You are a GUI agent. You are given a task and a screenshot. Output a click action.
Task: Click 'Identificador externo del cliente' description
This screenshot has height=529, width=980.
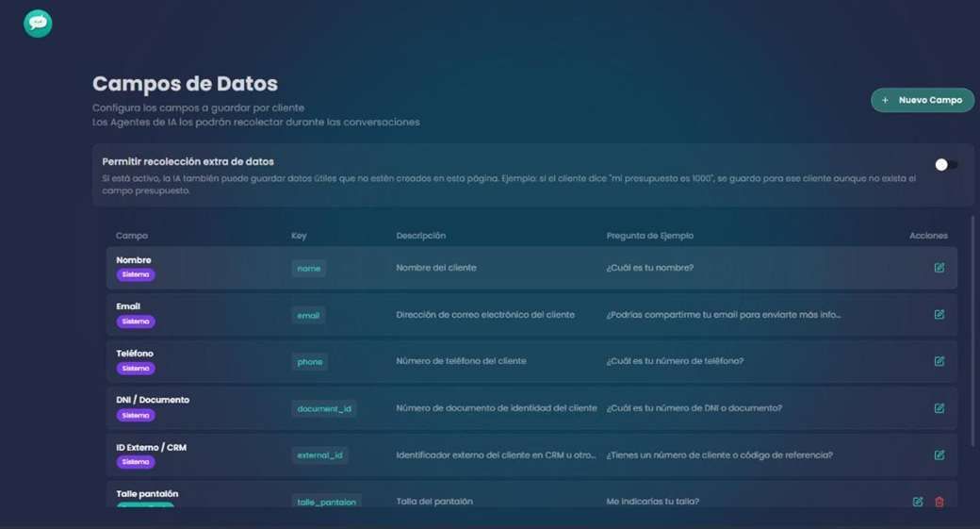click(x=497, y=455)
